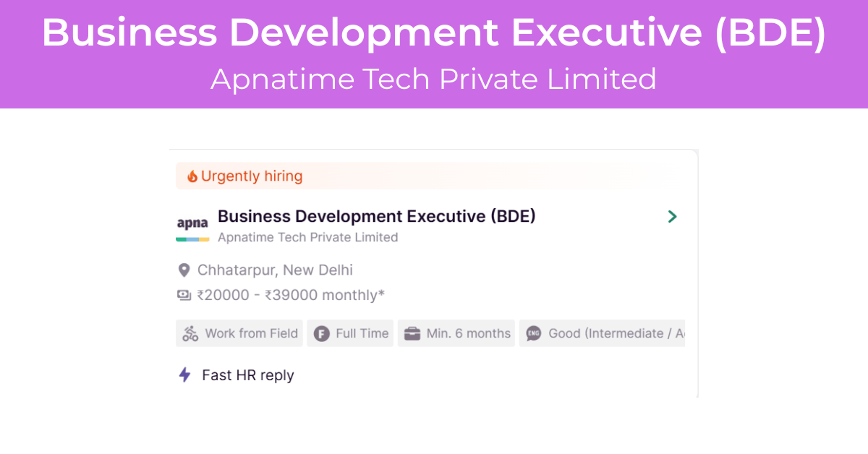Click the Fast HR reply label

click(248, 375)
